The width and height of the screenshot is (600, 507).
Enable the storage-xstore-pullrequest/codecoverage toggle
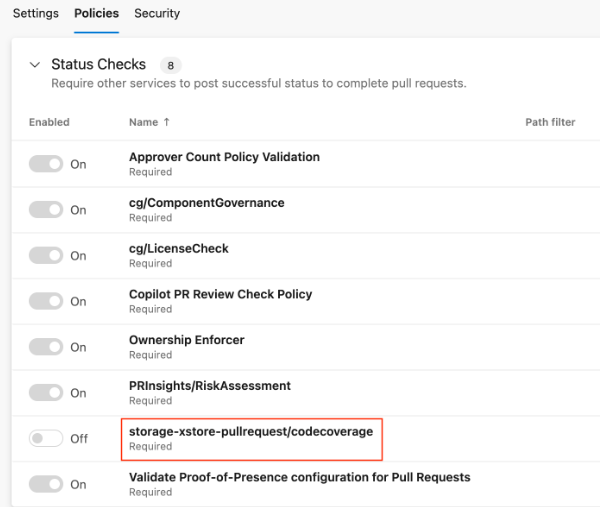(46, 438)
